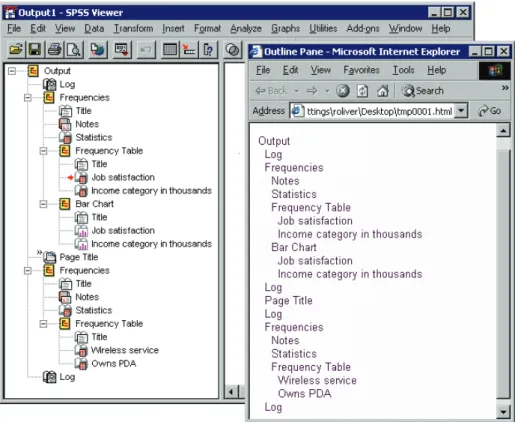Open the Graphs menu in SPSS Viewer
The width and height of the screenshot is (515, 422).
pyautogui.click(x=285, y=29)
